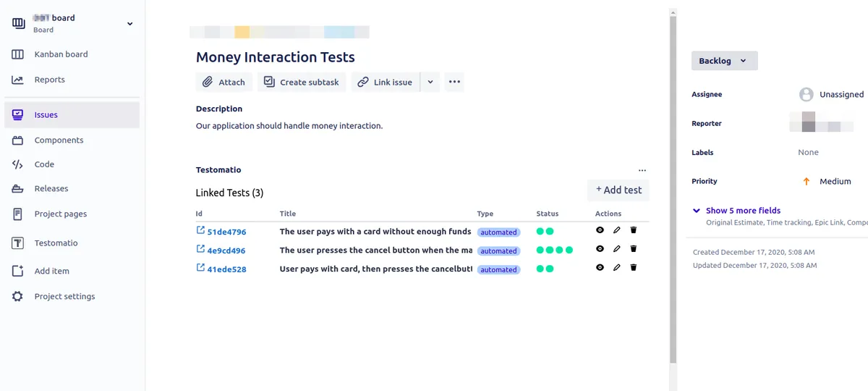Click the Add item icon
868x391 pixels.
(x=18, y=271)
